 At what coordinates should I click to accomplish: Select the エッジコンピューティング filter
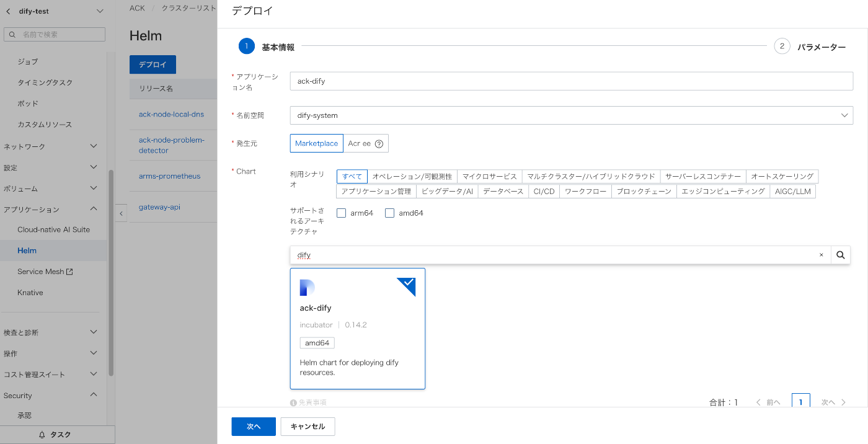click(724, 192)
